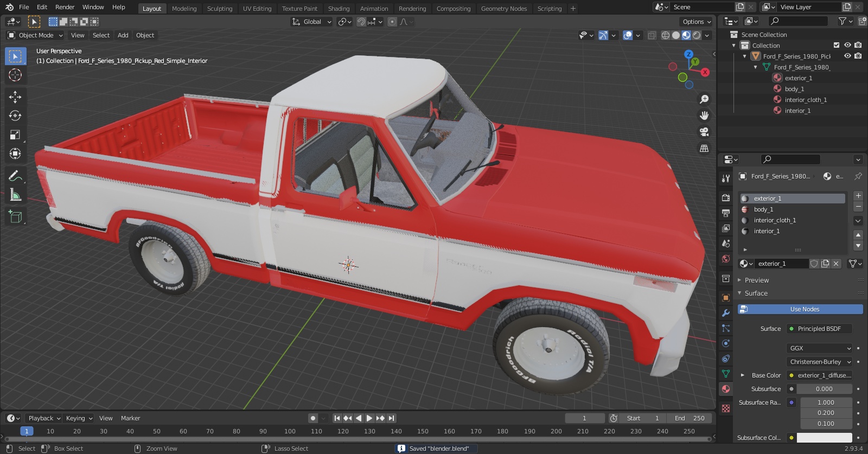This screenshot has width=868, height=454.
Task: Select the Transform tool
Action: click(15, 154)
